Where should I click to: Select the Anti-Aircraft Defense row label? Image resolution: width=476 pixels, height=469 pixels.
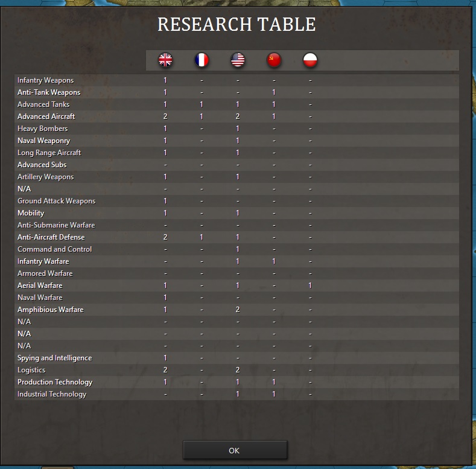pos(51,237)
